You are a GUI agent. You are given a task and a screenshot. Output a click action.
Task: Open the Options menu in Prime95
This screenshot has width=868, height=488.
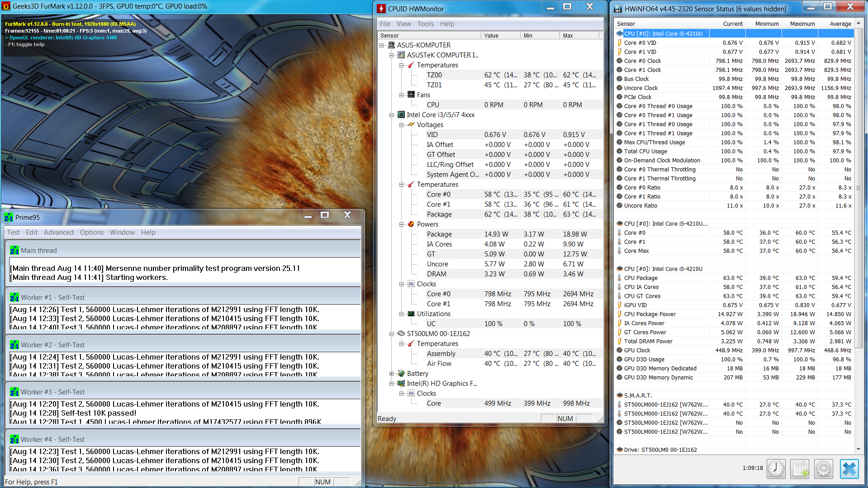click(92, 232)
